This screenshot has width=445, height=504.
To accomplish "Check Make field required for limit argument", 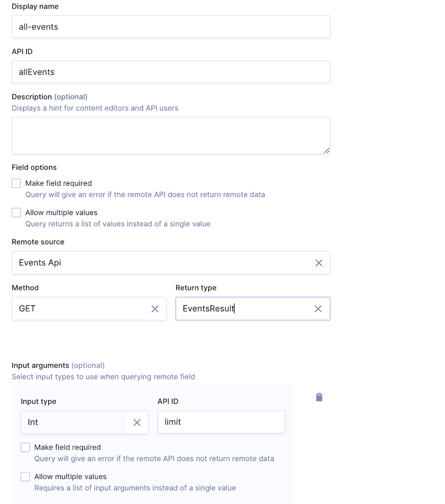I will [x=25, y=447].
